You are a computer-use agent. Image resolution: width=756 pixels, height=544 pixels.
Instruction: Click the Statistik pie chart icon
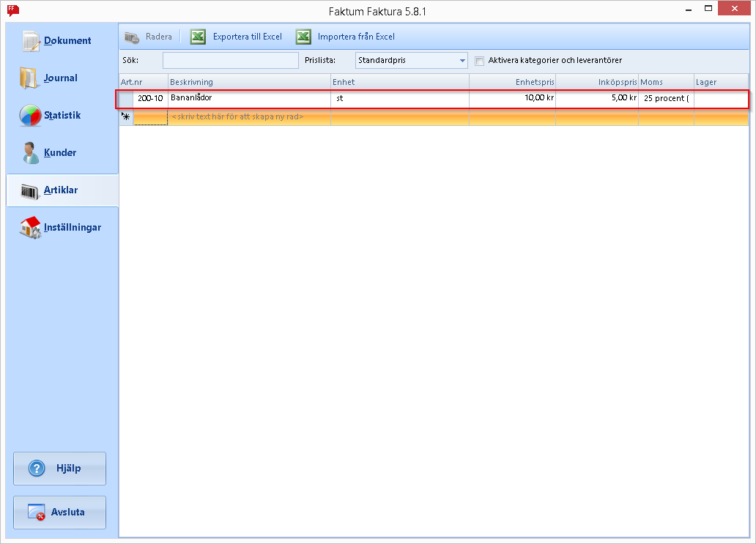point(30,116)
